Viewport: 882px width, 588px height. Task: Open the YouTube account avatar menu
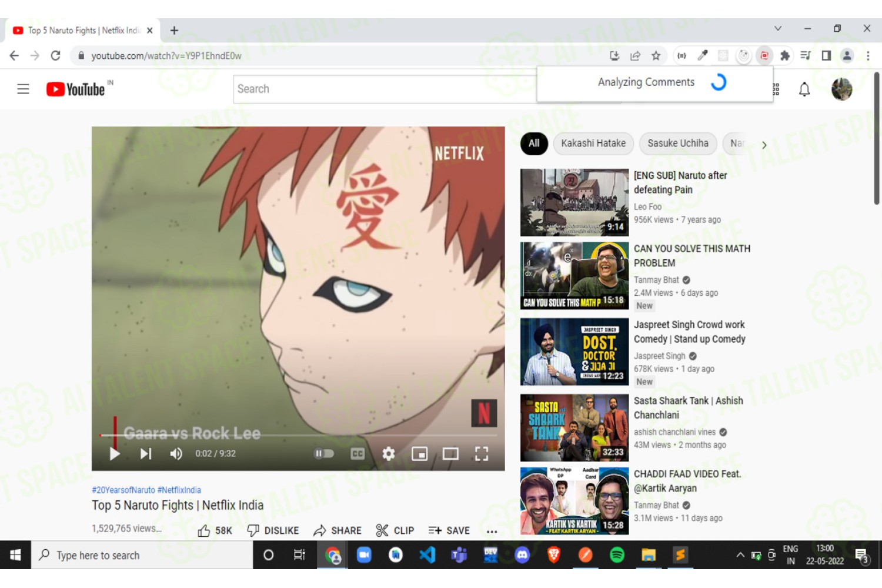coord(841,89)
